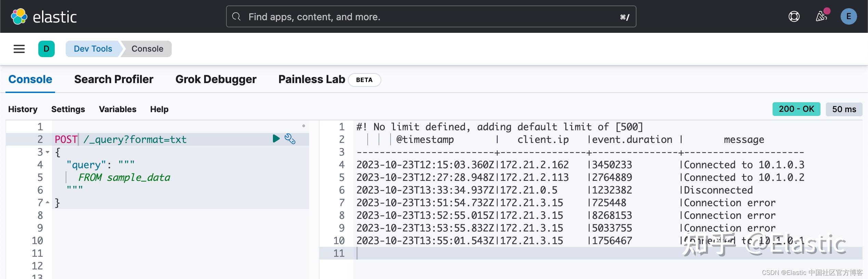Click the user avatar E
The width and height of the screenshot is (868, 279).
[849, 16]
